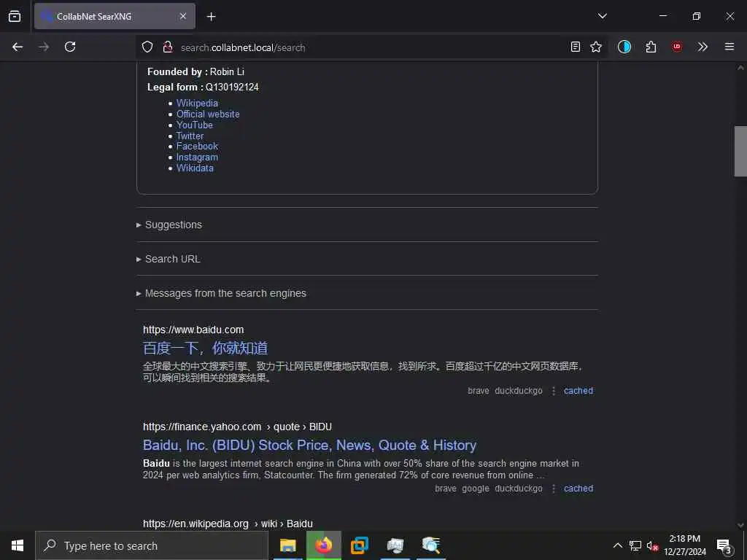
Task: Click the page vertical scrollbar thumb
Action: (740, 152)
